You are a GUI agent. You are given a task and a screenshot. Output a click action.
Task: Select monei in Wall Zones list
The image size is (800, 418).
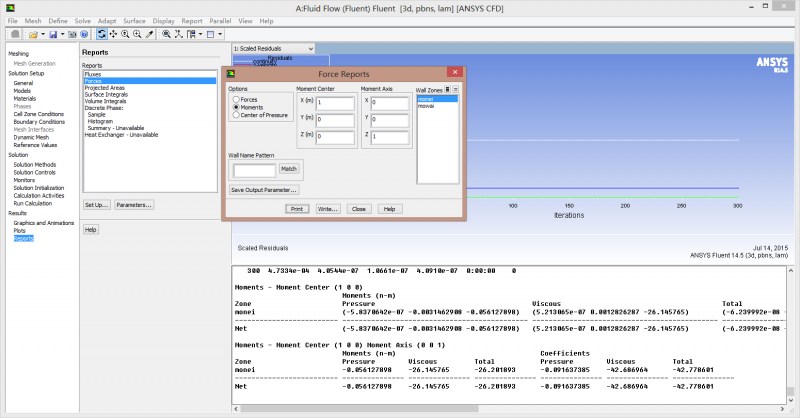(438, 99)
